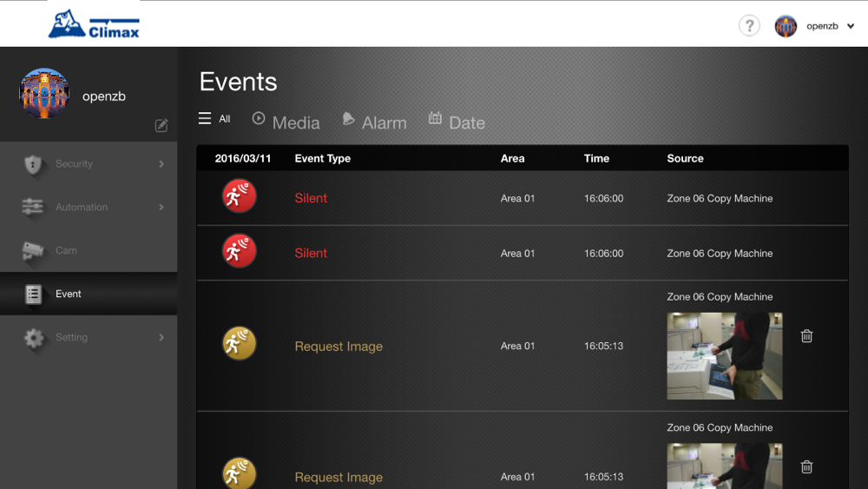Click the Cam camera icon
The image size is (868, 489).
[x=33, y=250]
